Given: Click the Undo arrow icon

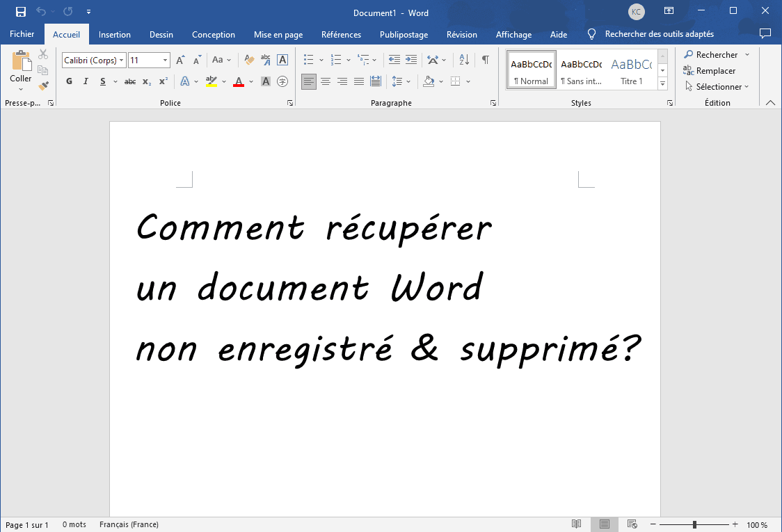Looking at the screenshot, I should (41, 11).
